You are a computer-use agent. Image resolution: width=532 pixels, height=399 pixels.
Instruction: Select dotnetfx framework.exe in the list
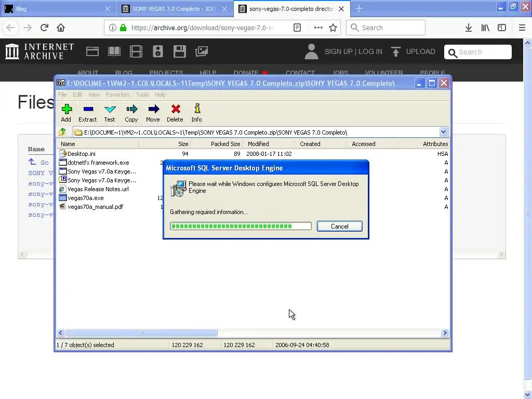(x=98, y=163)
